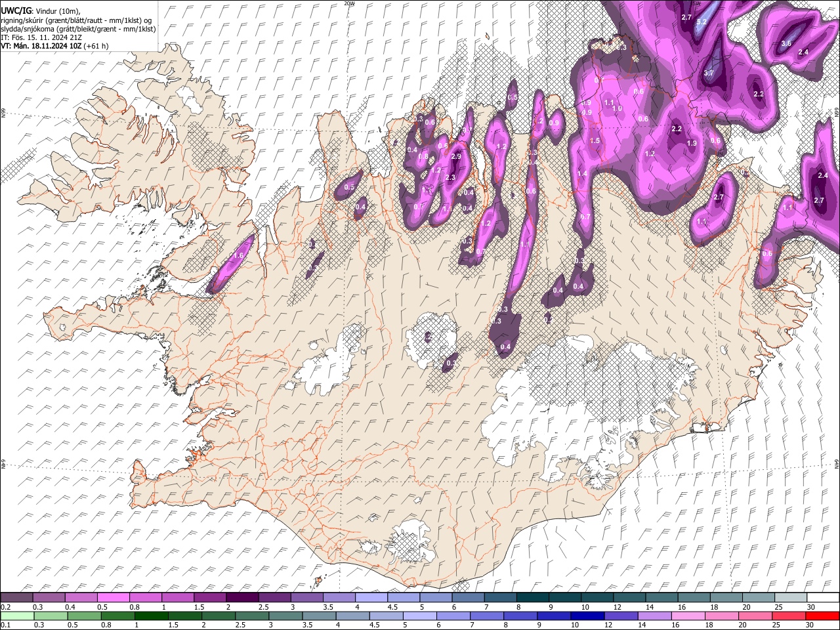Click the dark teal 8 swatch in upper legend

[x=532, y=597]
